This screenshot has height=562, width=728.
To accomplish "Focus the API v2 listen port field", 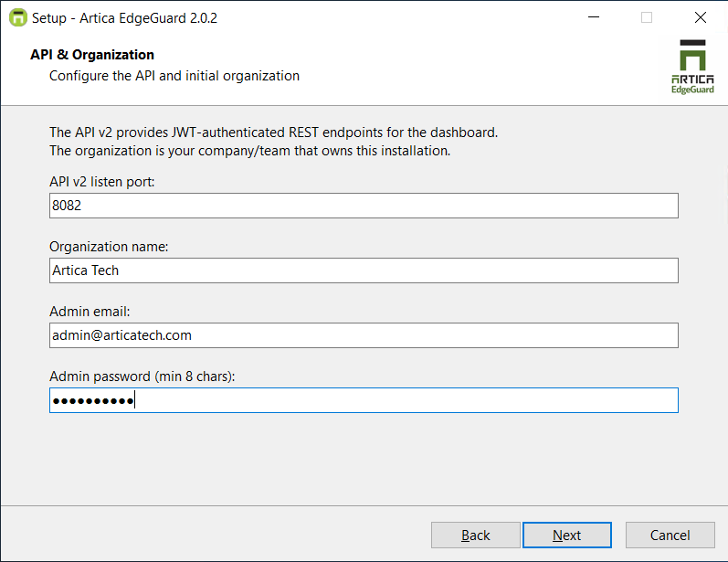I will 364,206.
